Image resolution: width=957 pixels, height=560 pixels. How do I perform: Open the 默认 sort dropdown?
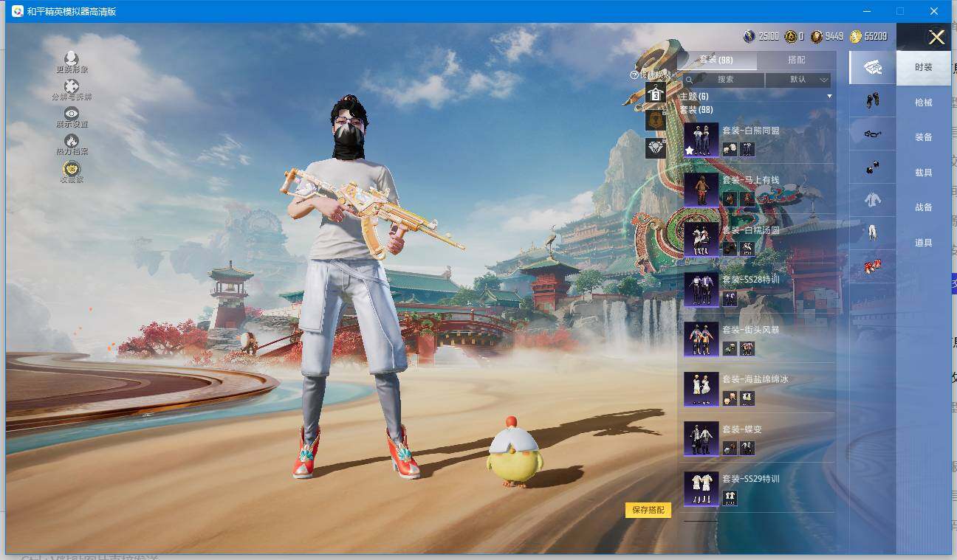click(798, 80)
